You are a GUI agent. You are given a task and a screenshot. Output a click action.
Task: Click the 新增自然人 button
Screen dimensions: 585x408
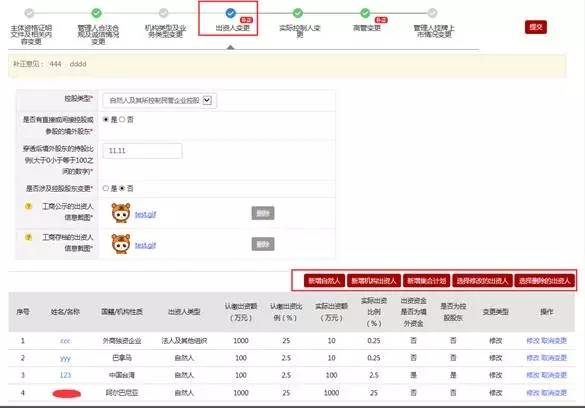(324, 280)
